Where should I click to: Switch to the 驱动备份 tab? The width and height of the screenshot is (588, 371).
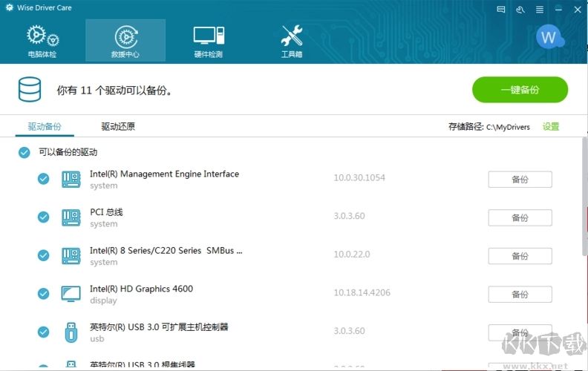pyautogui.click(x=45, y=127)
